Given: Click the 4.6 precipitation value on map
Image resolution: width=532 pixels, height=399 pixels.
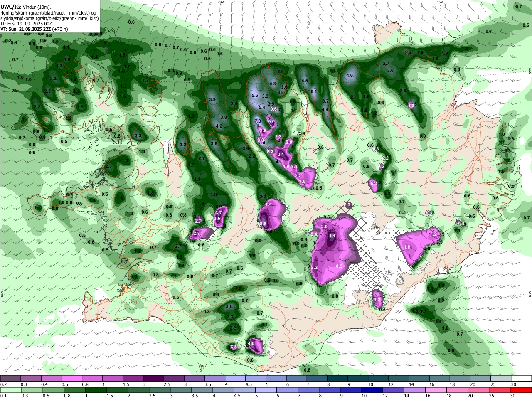Looking at the screenshot, I should click(350, 76).
